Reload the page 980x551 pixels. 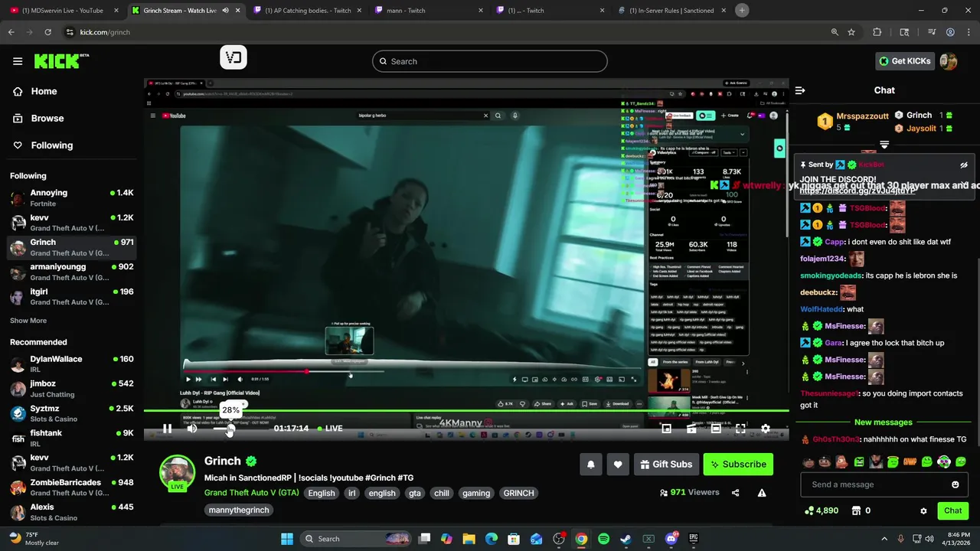click(x=47, y=32)
